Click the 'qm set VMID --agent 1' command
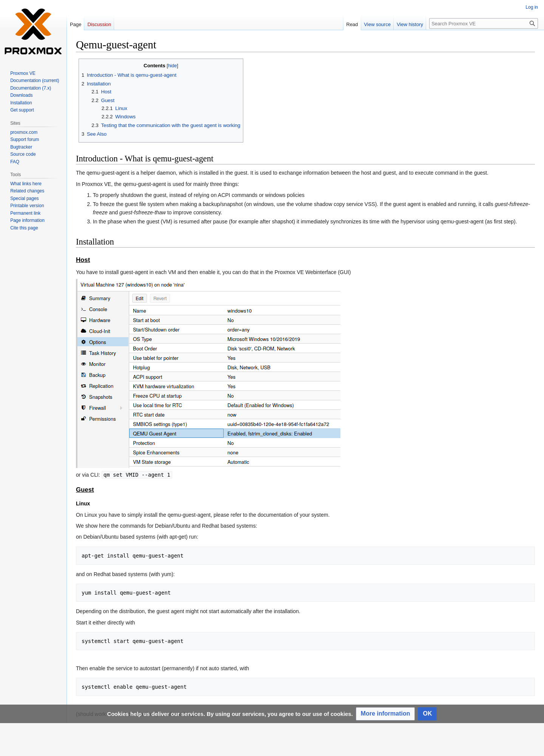The image size is (544, 756). point(137,475)
